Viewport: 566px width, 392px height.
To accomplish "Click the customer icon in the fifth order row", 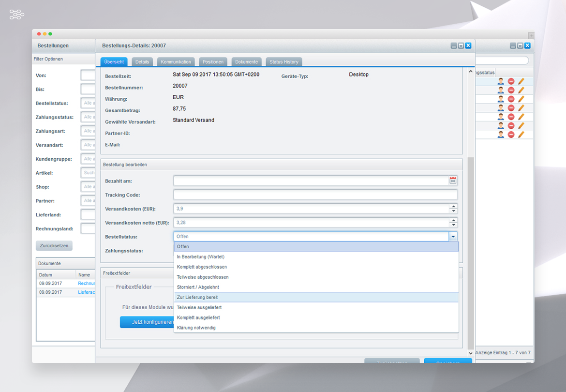I will 501,117.
